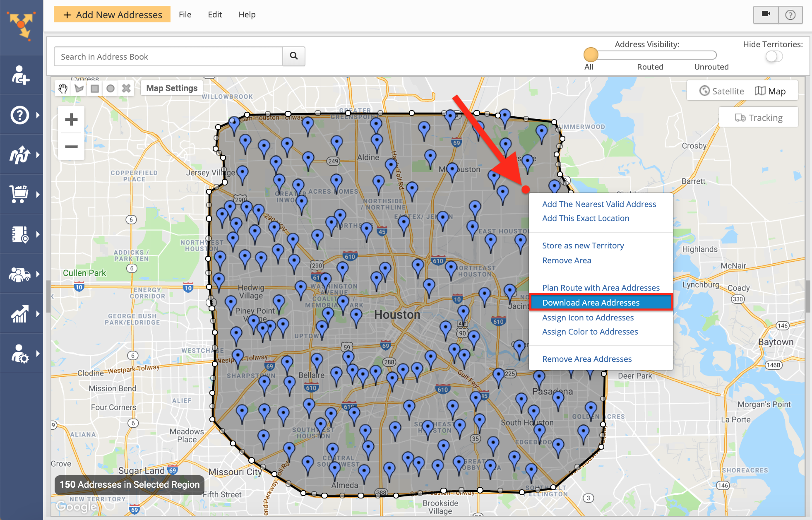The height and width of the screenshot is (520, 812).
Task: Enable the Hide Territories toggle
Action: point(774,57)
